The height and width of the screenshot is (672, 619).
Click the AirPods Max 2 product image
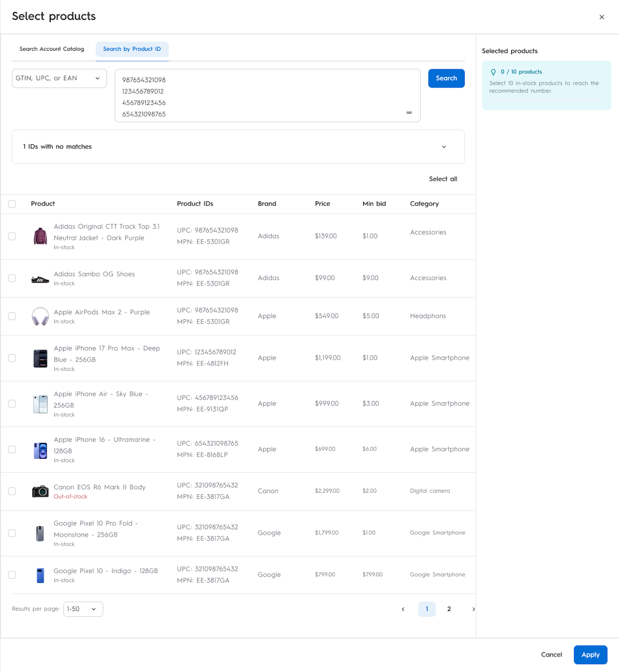(40, 316)
